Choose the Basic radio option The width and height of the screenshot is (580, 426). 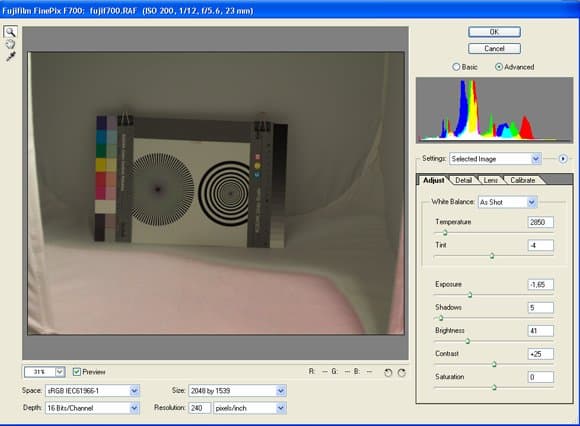pos(456,67)
